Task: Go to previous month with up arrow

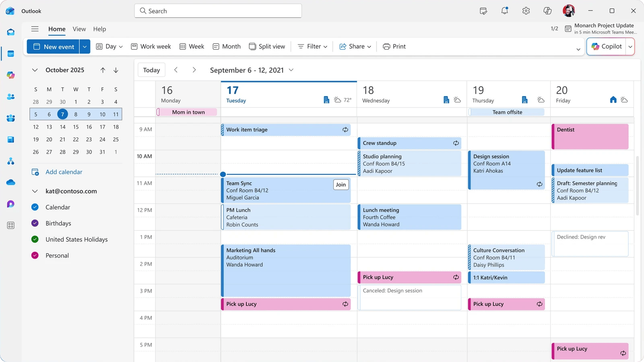Action: [103, 70]
